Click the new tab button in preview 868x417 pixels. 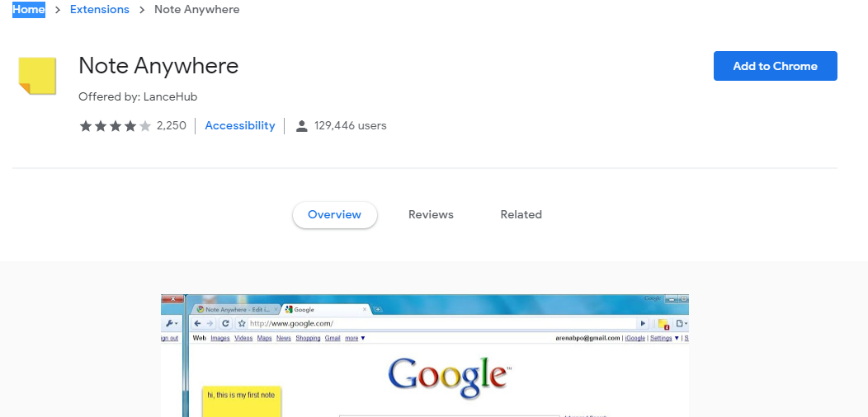click(x=378, y=310)
